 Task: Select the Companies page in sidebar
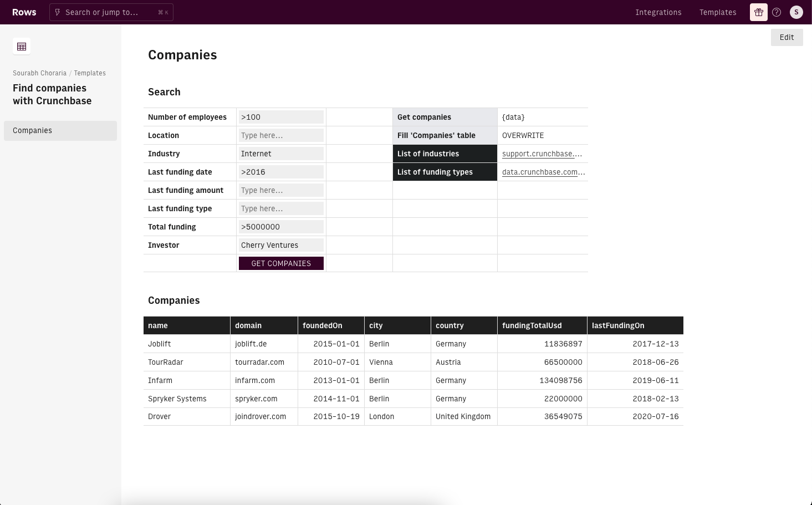pyautogui.click(x=60, y=131)
